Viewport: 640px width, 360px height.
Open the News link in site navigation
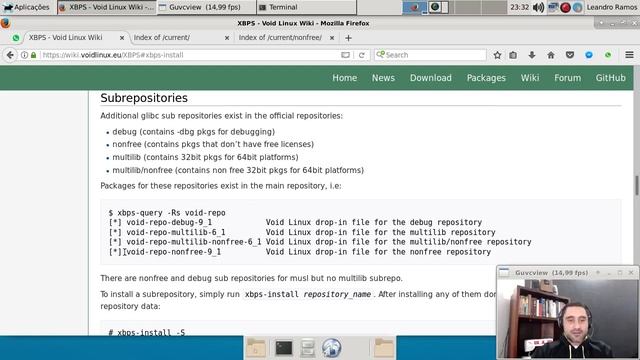(383, 78)
